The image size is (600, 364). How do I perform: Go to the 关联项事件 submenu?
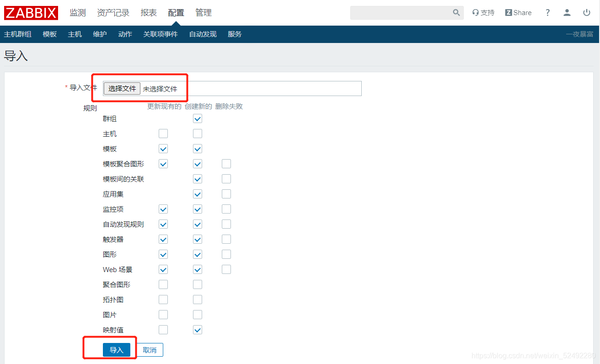(x=161, y=34)
